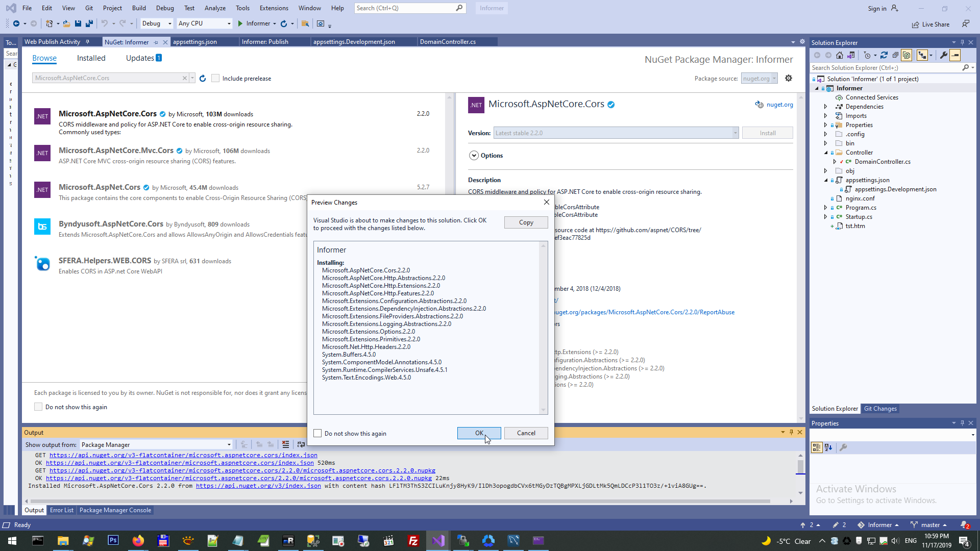Viewport: 980px width, 551px height.
Task: Click Output panel vertical scrollbar thumb
Action: pyautogui.click(x=800, y=466)
